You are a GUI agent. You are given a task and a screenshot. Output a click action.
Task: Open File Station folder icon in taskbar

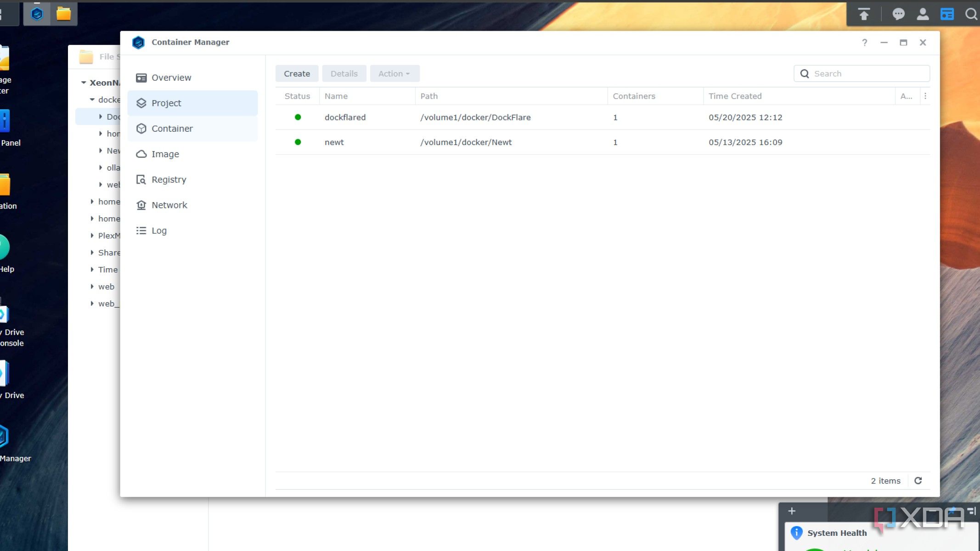[x=63, y=14]
